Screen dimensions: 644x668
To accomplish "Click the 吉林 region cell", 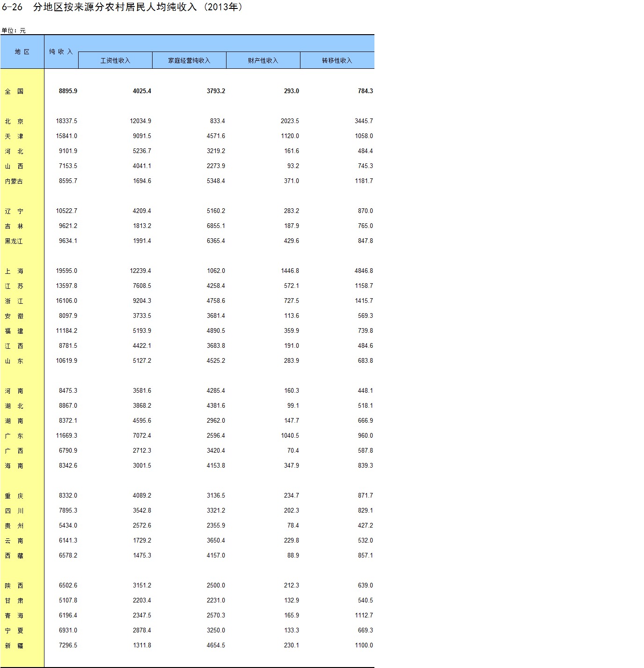I will (x=14, y=226).
